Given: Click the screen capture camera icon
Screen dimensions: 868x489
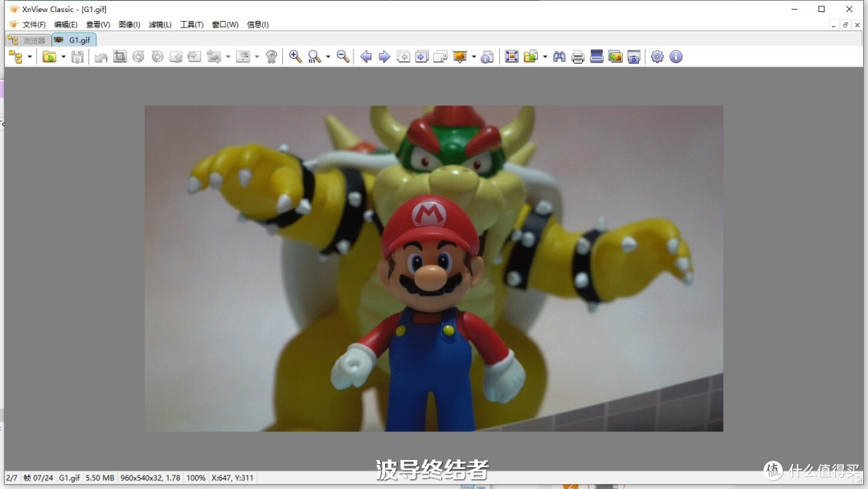Looking at the screenshot, I should click(x=634, y=56).
